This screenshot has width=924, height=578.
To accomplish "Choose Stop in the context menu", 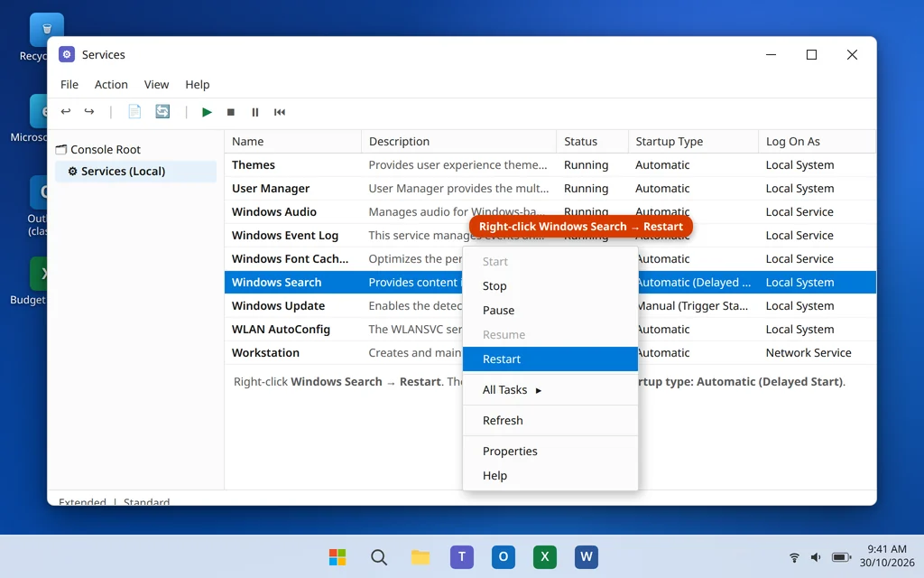I will [550, 285].
